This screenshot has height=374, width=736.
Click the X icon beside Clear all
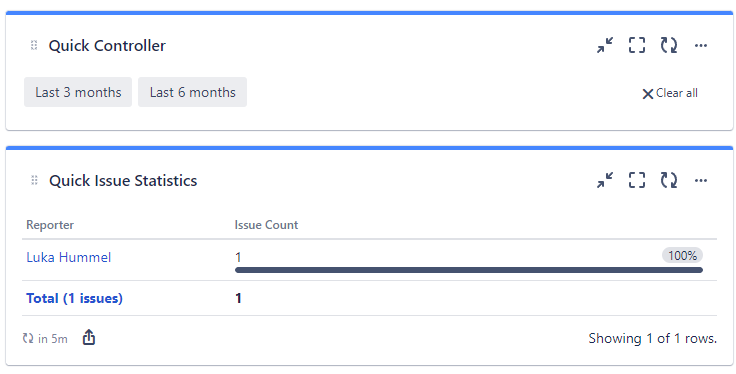pos(648,94)
